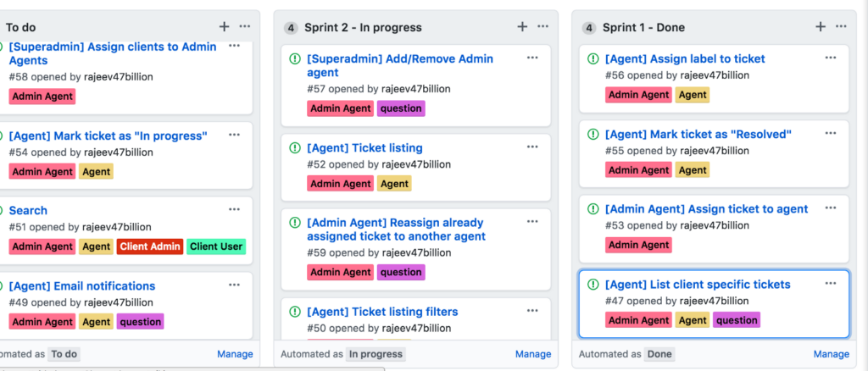Manage automation for Sprint 2 - In progress

pos(533,354)
